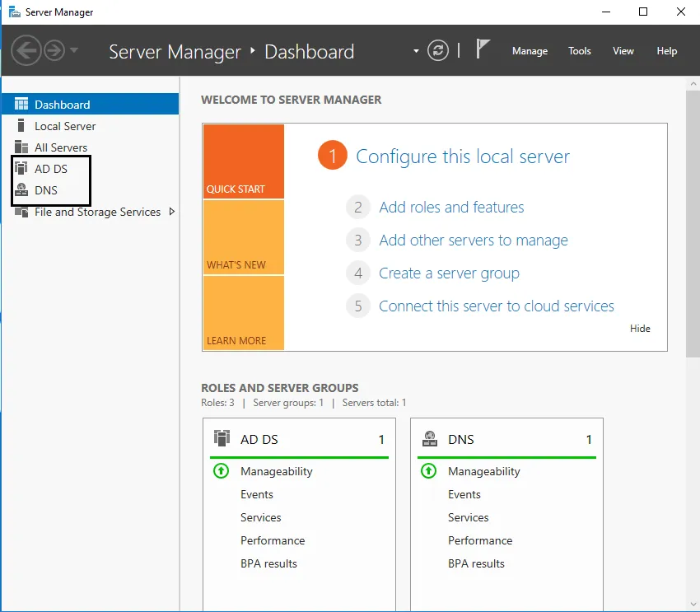The height and width of the screenshot is (612, 700).
Task: Click Create a server group link
Action: tap(449, 273)
